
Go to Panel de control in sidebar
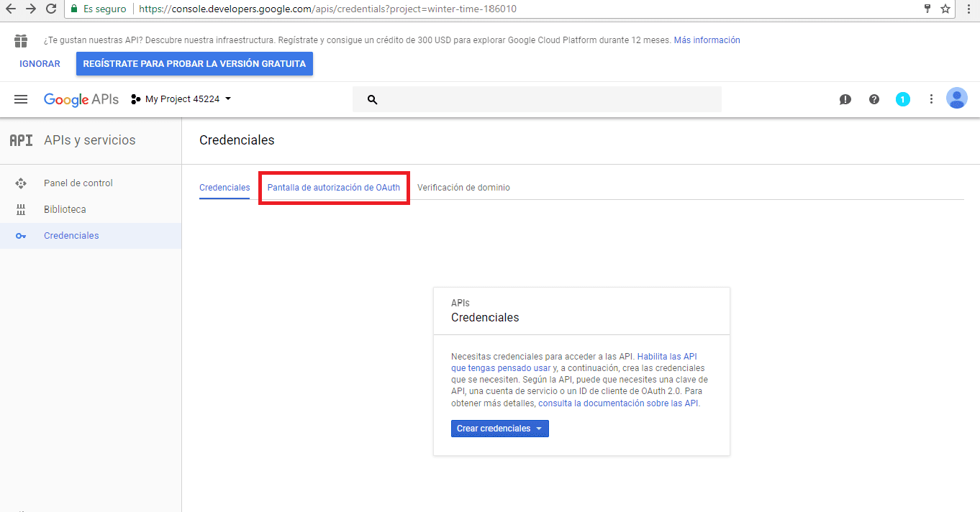(x=78, y=183)
